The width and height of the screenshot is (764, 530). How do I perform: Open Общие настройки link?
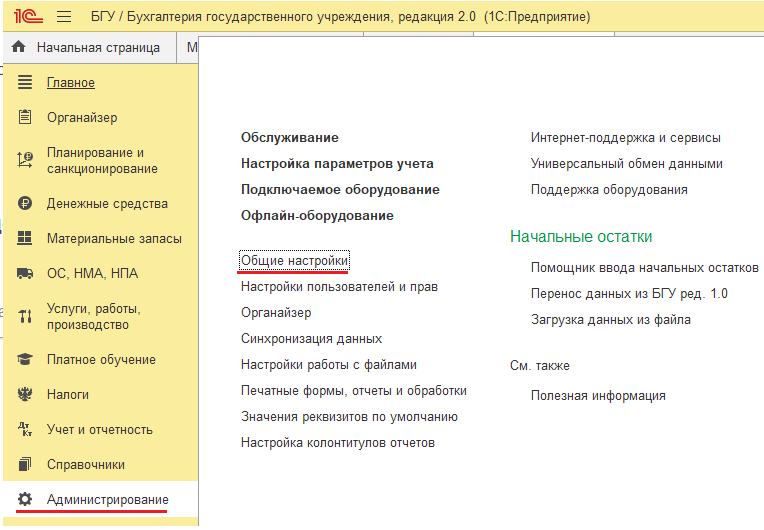coord(294,261)
